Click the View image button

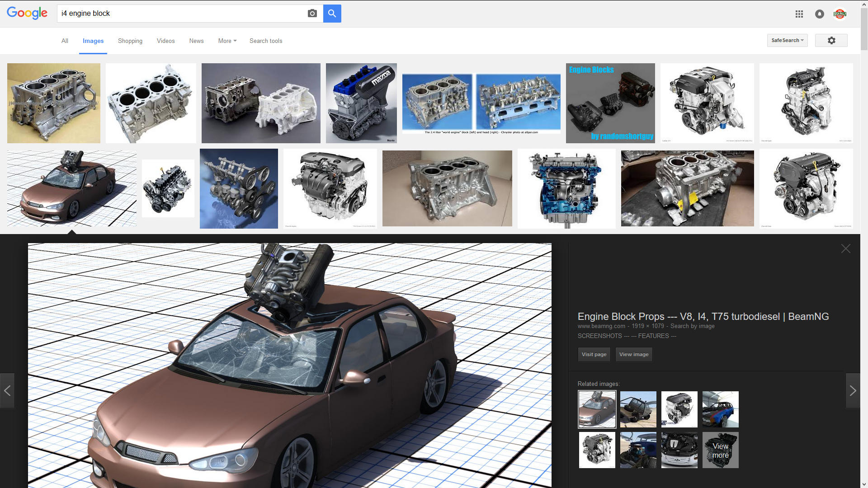(x=634, y=354)
